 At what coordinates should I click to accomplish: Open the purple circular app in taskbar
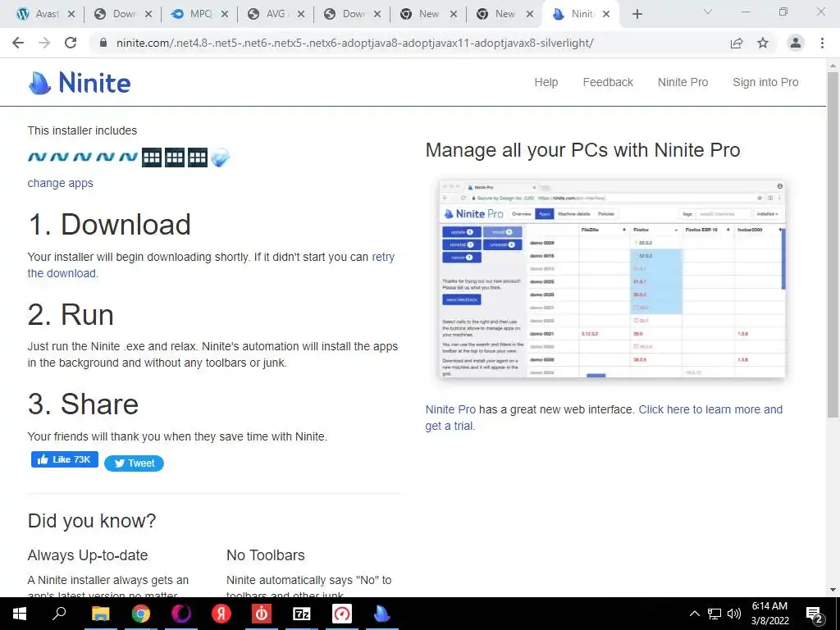click(x=181, y=614)
